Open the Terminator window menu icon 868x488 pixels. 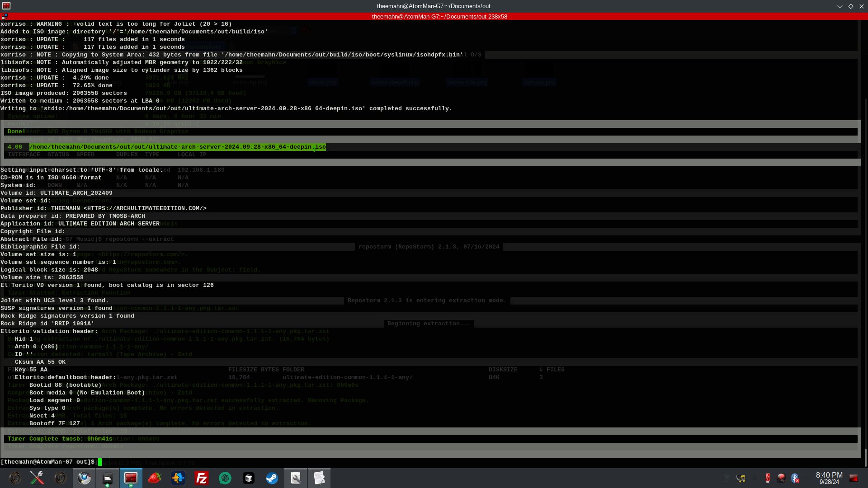6,6
